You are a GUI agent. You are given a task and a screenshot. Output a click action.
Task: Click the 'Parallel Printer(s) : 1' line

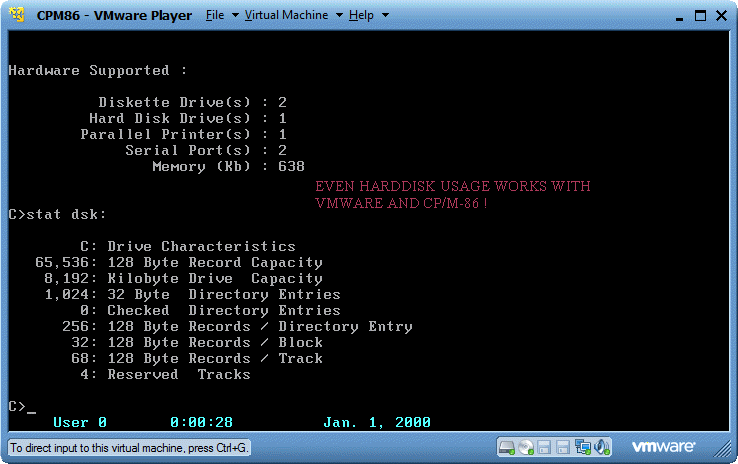click(184, 135)
